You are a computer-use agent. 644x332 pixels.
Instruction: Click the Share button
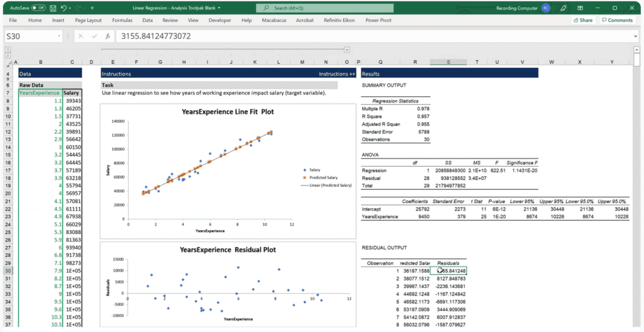pyautogui.click(x=583, y=20)
